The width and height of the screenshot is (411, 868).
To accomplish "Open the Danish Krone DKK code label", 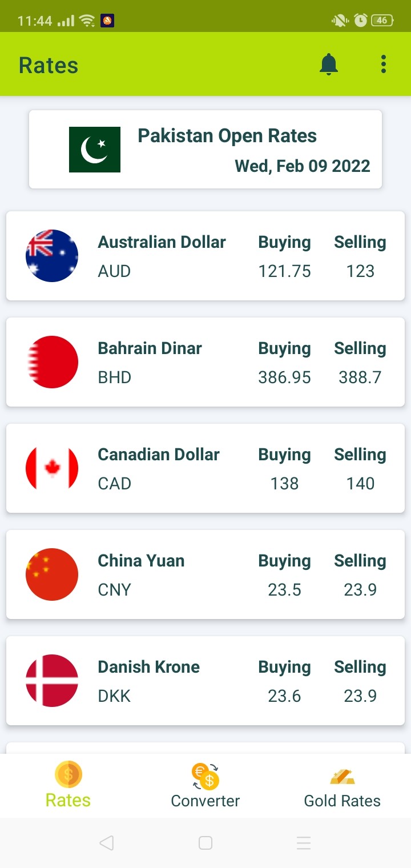I will pyautogui.click(x=114, y=696).
